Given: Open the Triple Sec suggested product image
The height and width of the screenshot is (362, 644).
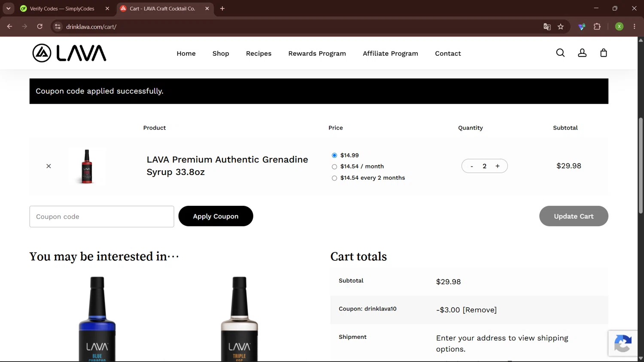Looking at the screenshot, I should (239, 319).
